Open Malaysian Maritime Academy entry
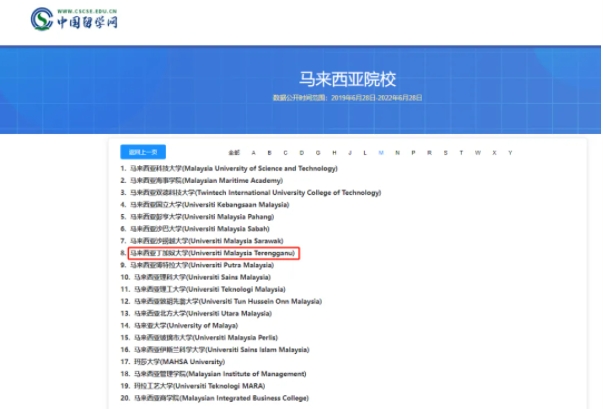 [x=207, y=180]
